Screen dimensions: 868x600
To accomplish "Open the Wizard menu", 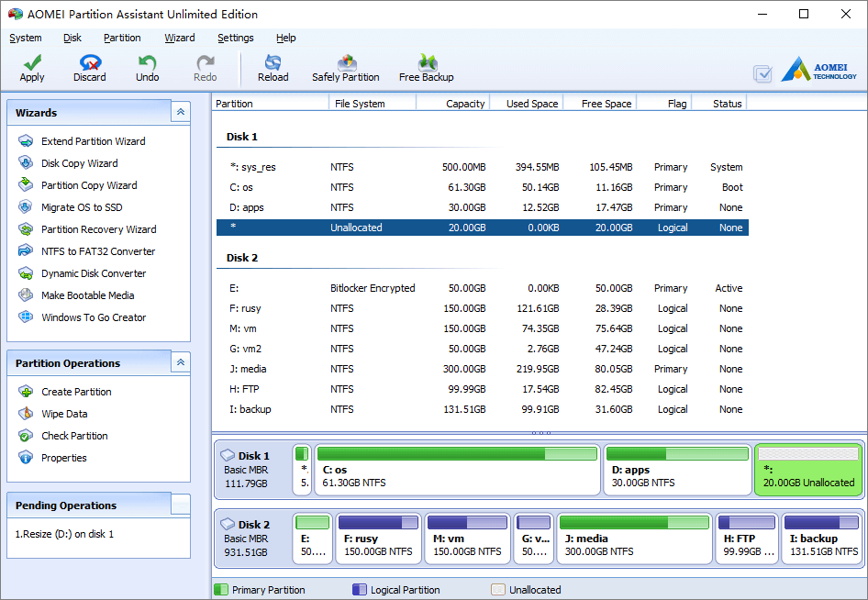I will click(x=180, y=38).
